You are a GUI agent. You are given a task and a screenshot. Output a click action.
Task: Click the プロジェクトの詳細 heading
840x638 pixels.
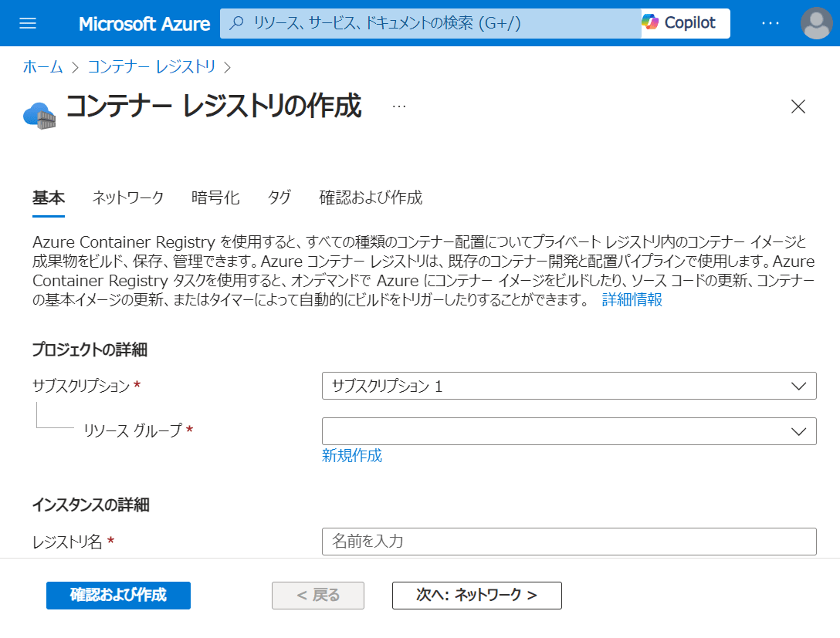click(90, 349)
